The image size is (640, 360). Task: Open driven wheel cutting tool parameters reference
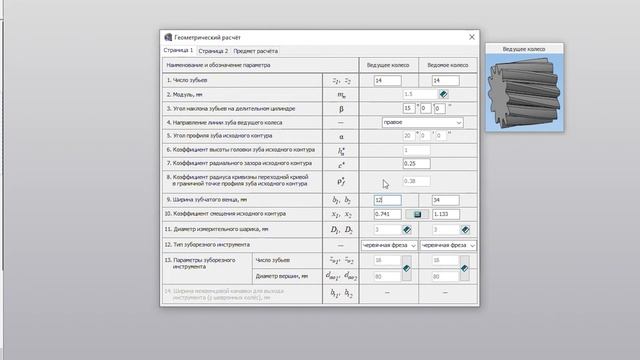tap(464, 268)
